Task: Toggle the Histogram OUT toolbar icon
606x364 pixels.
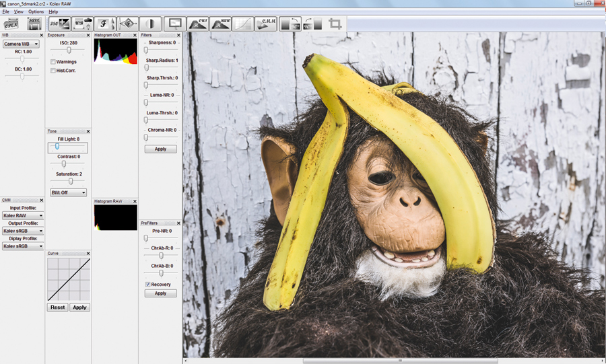Action: click(x=198, y=24)
